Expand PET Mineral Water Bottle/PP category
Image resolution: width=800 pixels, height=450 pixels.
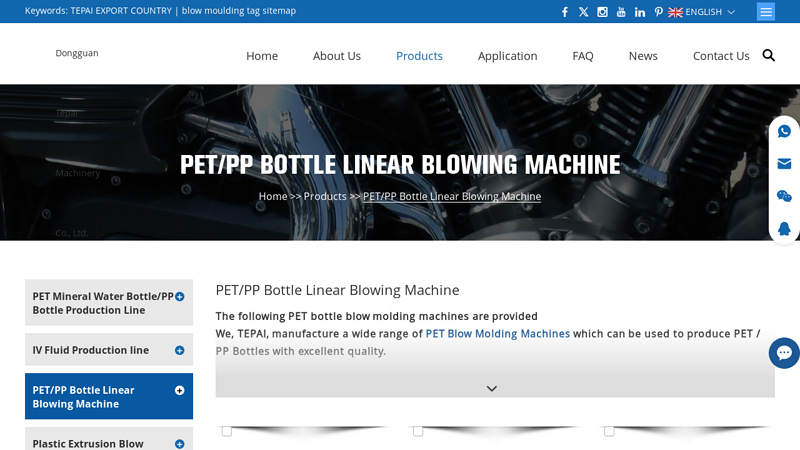[x=180, y=296]
